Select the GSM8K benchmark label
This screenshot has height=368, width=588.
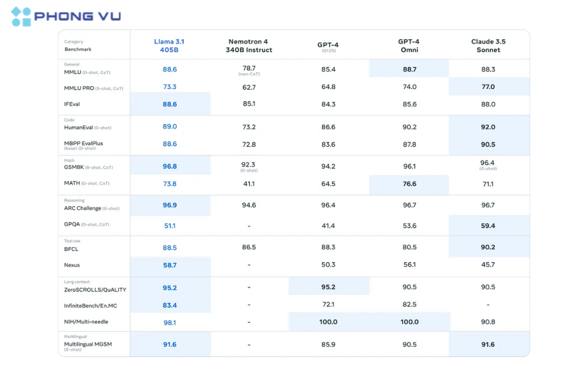click(88, 167)
